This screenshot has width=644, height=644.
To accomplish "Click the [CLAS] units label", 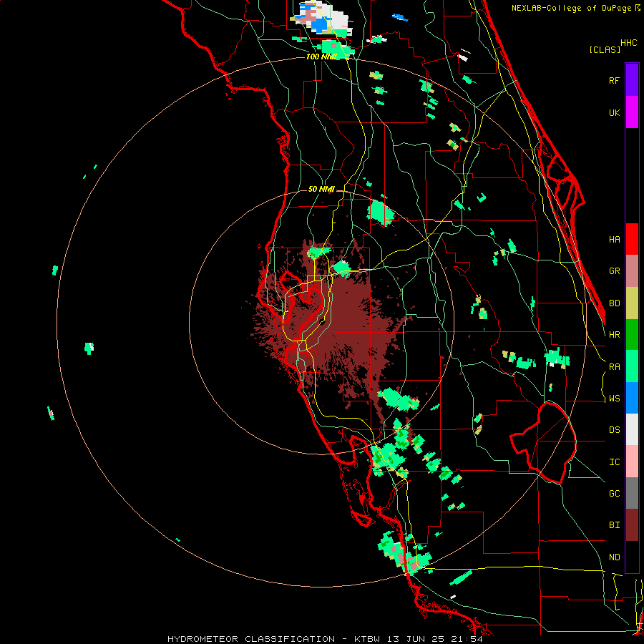I will pos(605,49).
